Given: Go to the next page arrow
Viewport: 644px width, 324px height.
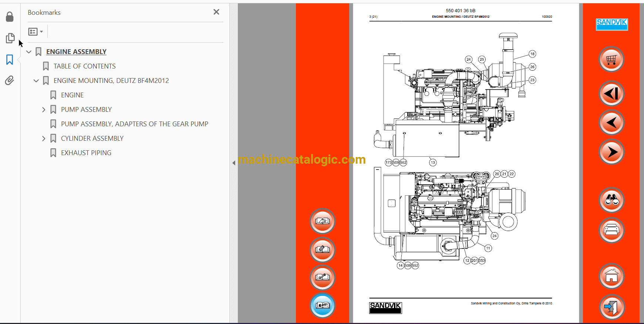Looking at the screenshot, I should [611, 152].
